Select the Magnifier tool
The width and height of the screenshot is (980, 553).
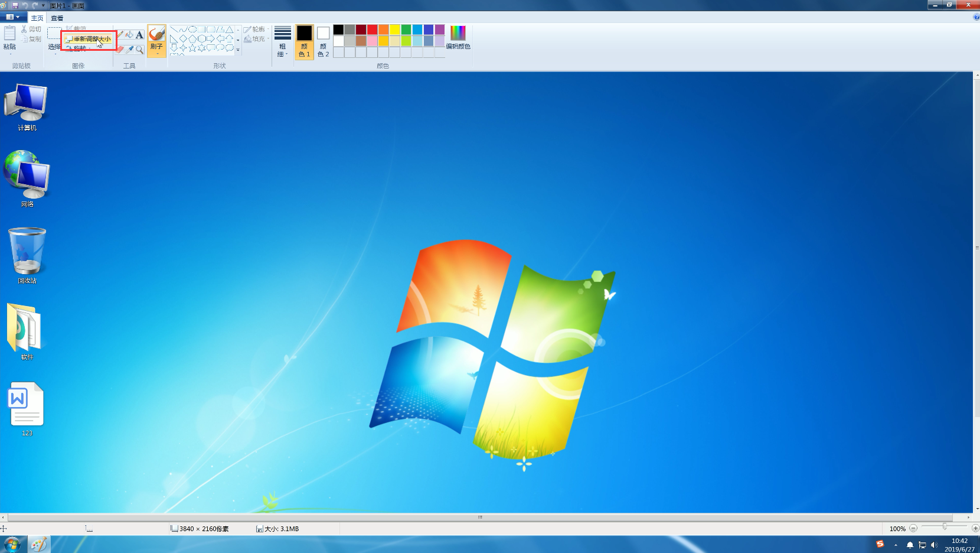click(139, 50)
